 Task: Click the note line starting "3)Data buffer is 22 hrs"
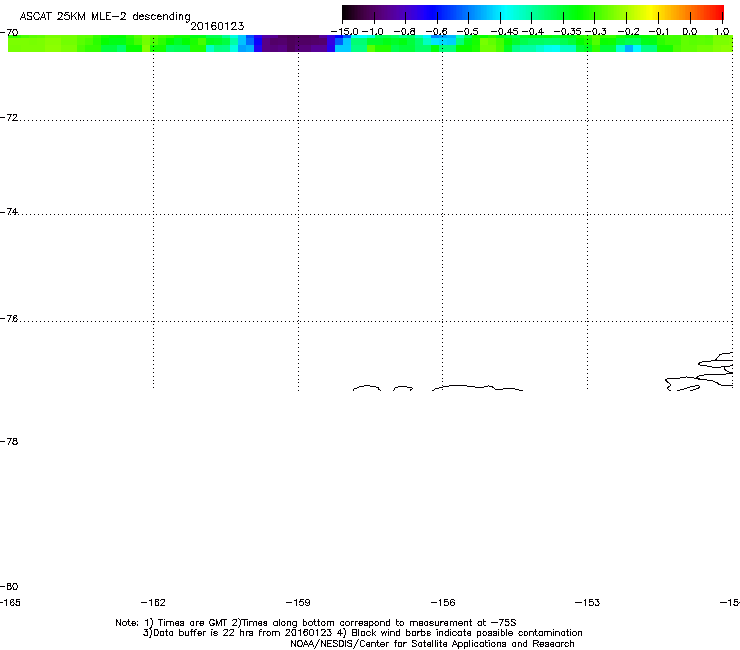[362, 633]
